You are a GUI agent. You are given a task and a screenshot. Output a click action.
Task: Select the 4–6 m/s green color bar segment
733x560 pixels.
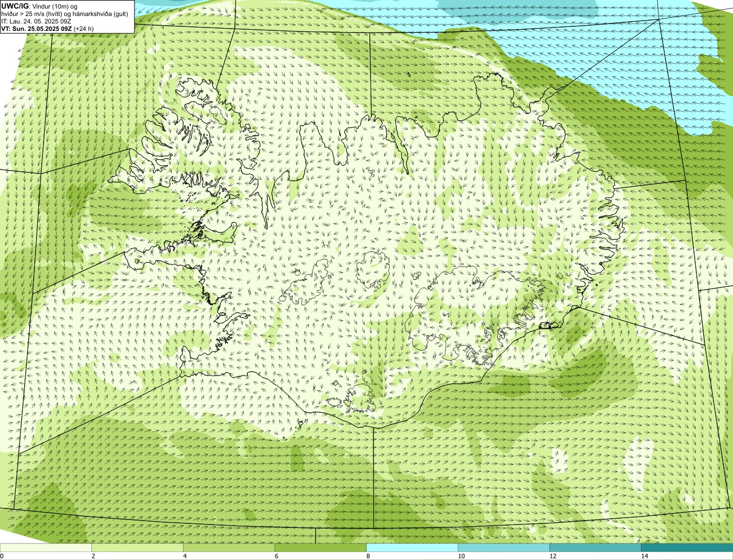(x=229, y=547)
